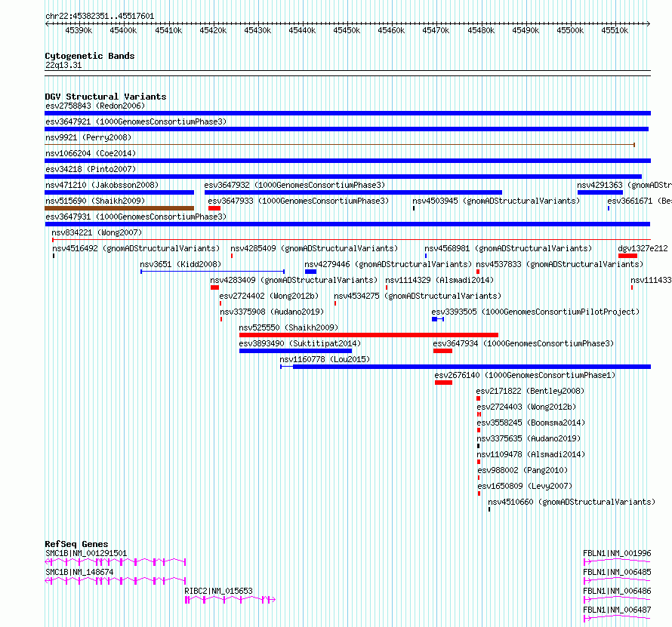
Task: Open esv3647932 variant label
Action: click(x=294, y=185)
